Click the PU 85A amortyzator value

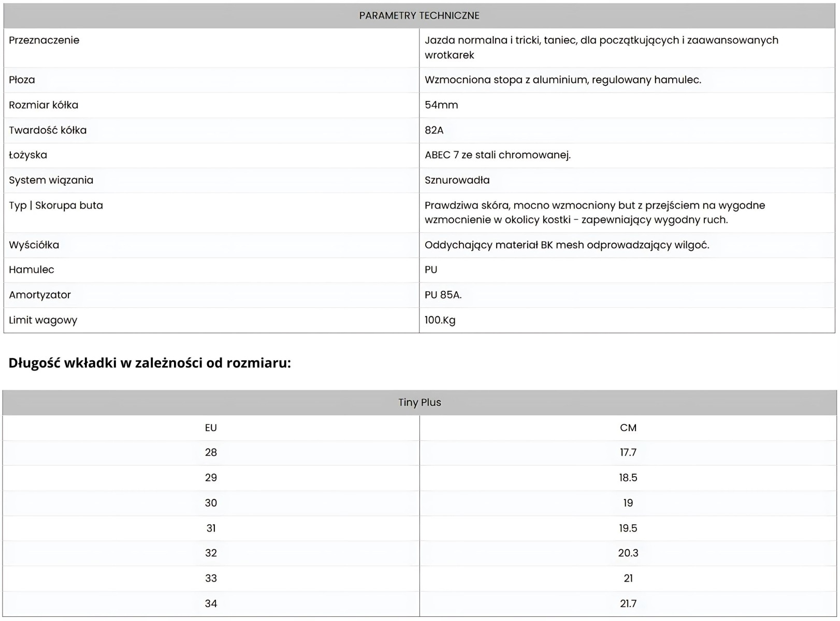tap(443, 295)
